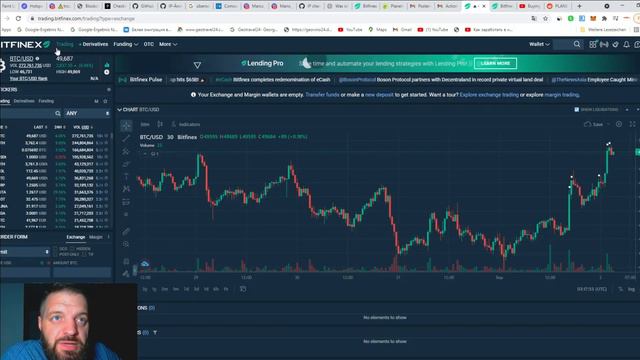Select the text annotation chart tool
This screenshot has width=640, height=360.
(x=126, y=176)
